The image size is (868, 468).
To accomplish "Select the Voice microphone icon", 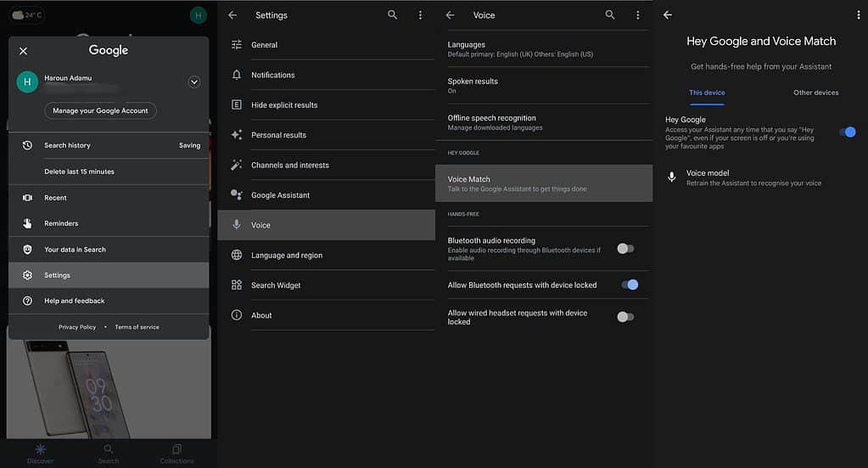I will pos(237,225).
